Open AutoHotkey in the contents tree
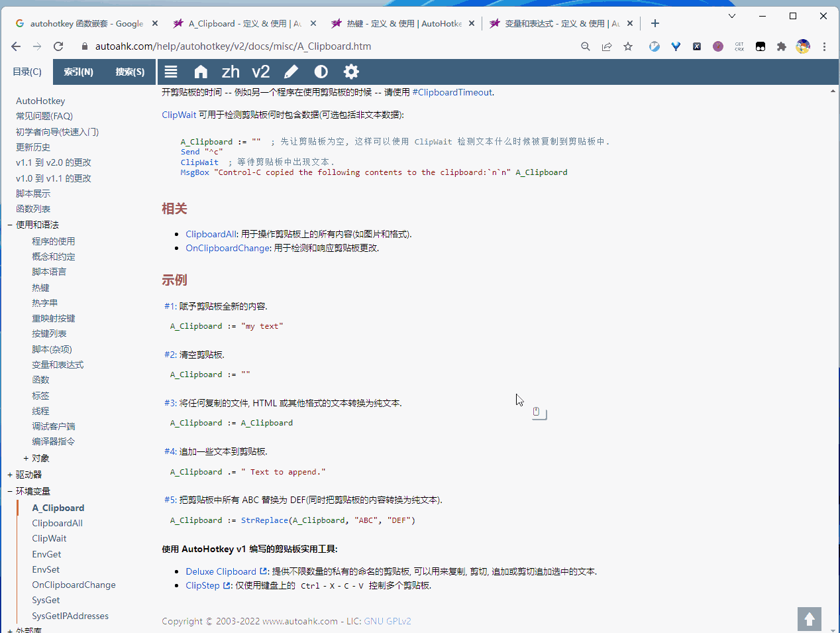The height and width of the screenshot is (633, 840). point(40,101)
